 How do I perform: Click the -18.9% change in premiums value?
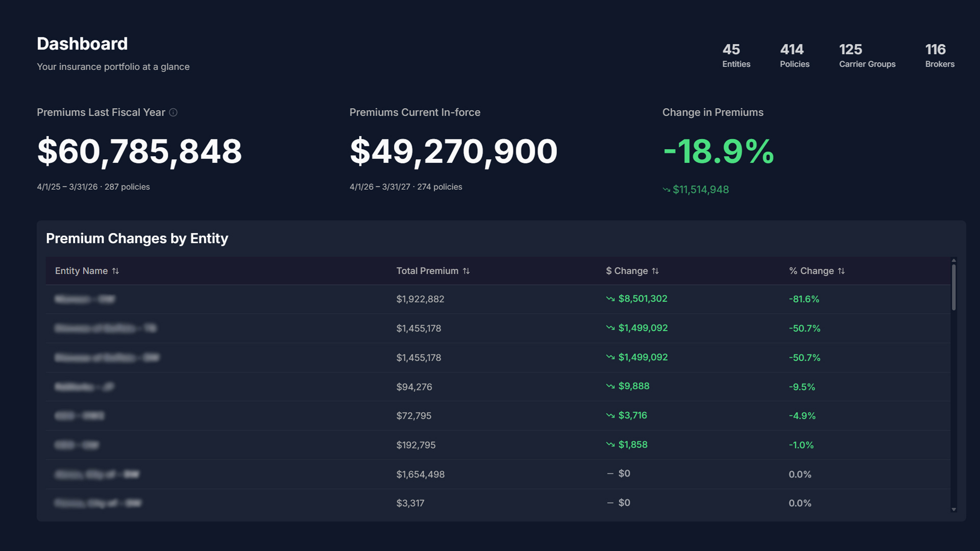click(x=718, y=151)
